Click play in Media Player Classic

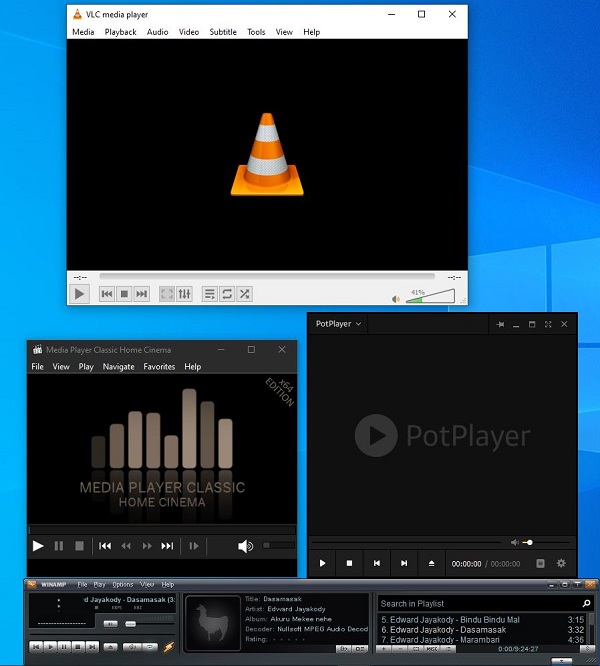38,546
